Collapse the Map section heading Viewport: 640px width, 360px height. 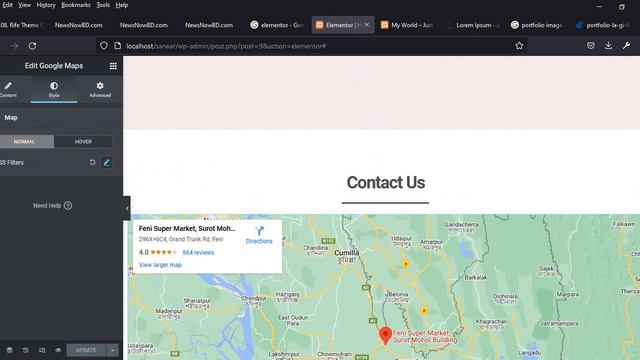[11, 118]
